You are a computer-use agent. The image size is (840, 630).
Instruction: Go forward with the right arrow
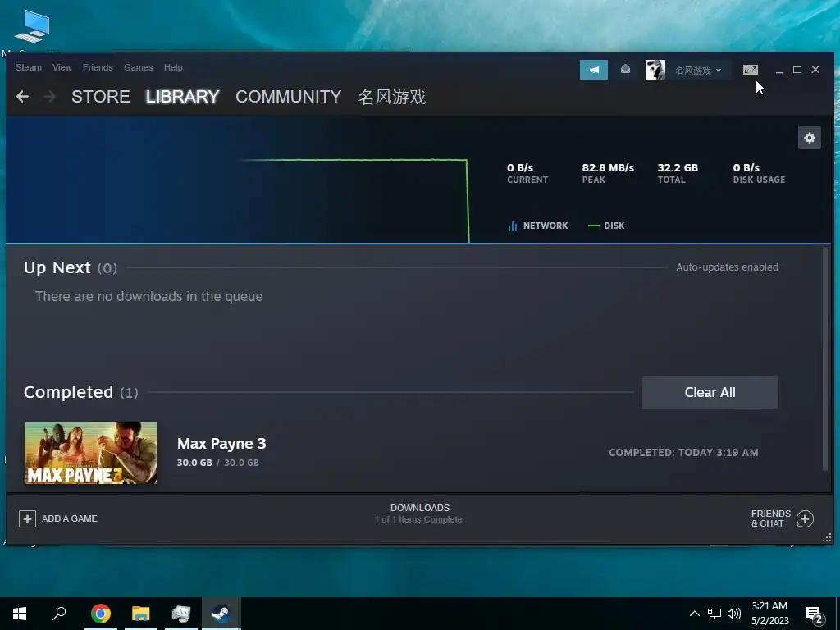(49, 97)
